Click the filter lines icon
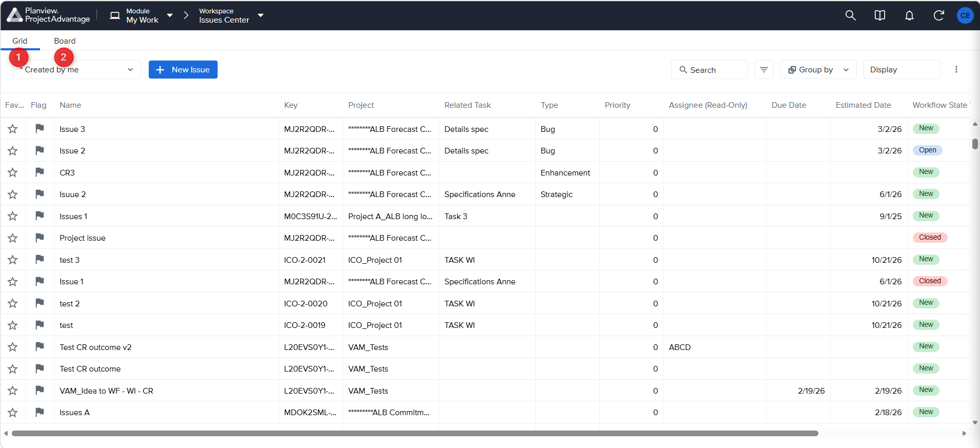 764,70
